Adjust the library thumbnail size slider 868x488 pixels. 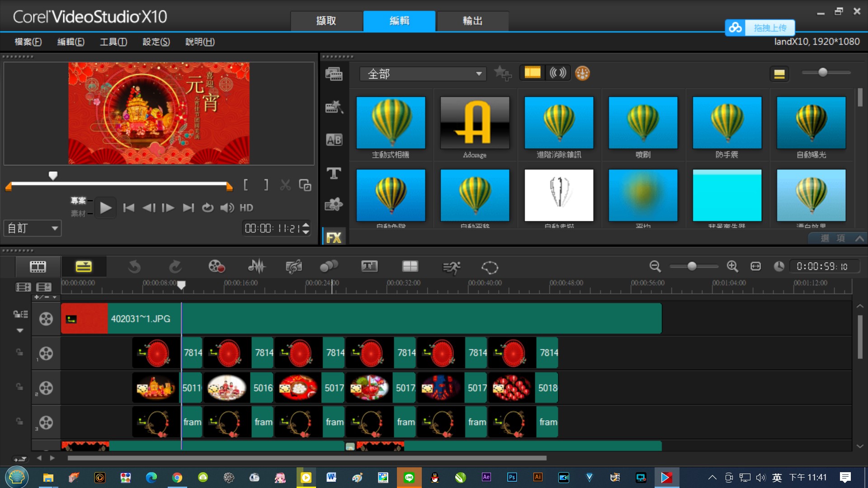(x=823, y=72)
